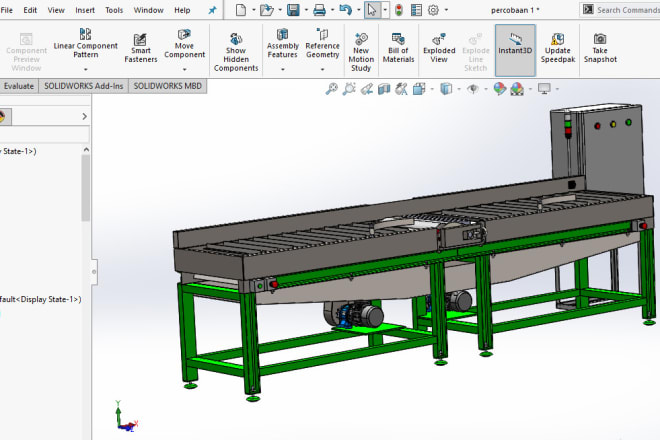
Task: Click Reference Geometry tool
Action: tap(322, 43)
